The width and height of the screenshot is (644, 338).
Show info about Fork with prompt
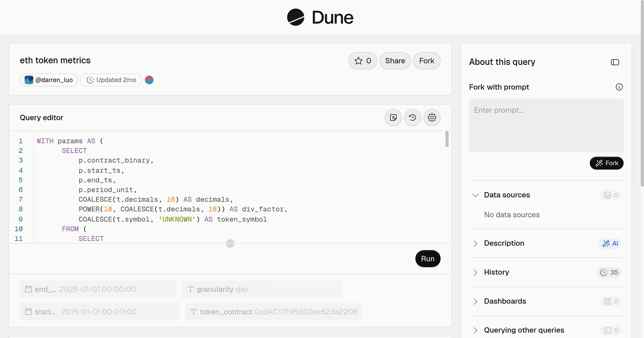[619, 87]
